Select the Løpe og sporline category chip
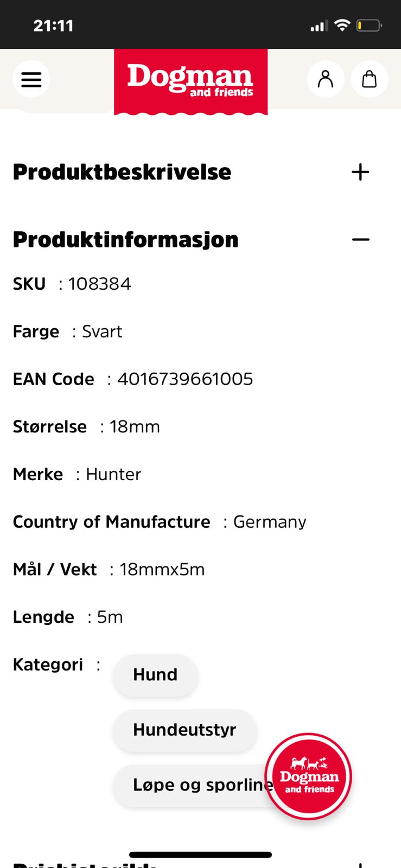This screenshot has height=868, width=401. (195, 785)
